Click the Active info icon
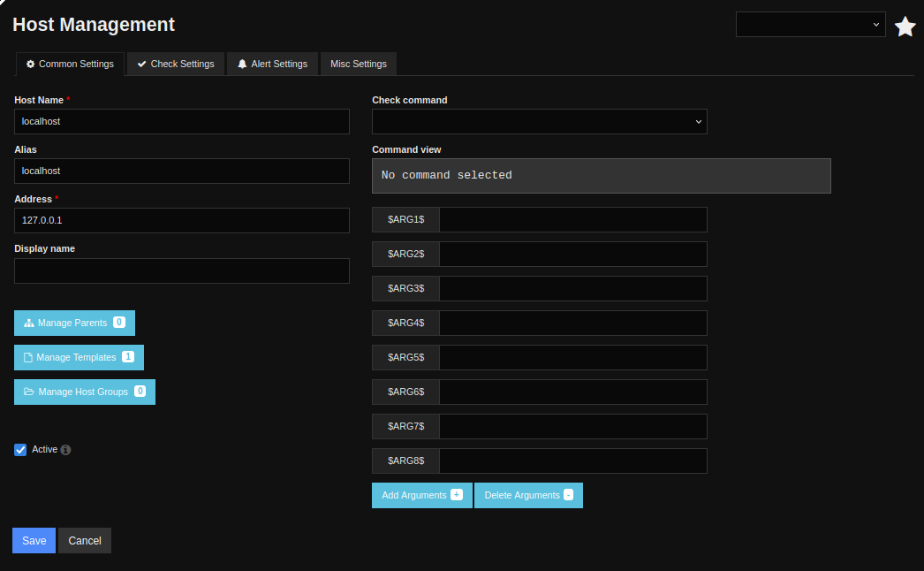 [x=65, y=450]
